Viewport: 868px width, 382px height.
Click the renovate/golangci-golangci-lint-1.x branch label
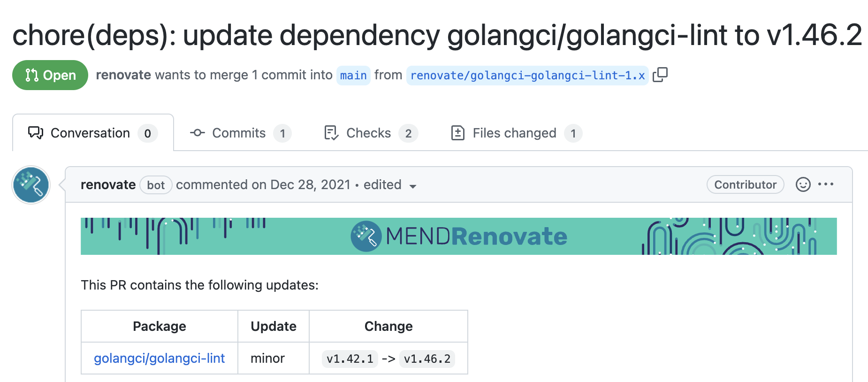526,75
